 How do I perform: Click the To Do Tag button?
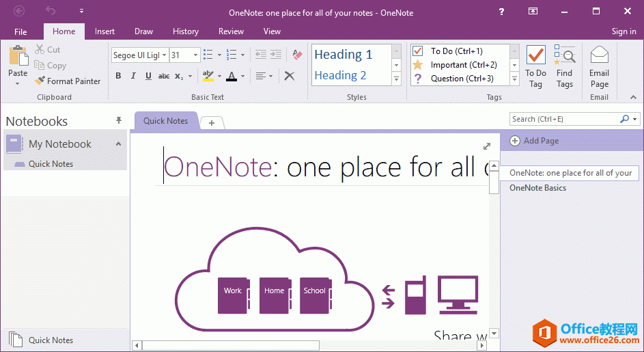coord(535,66)
